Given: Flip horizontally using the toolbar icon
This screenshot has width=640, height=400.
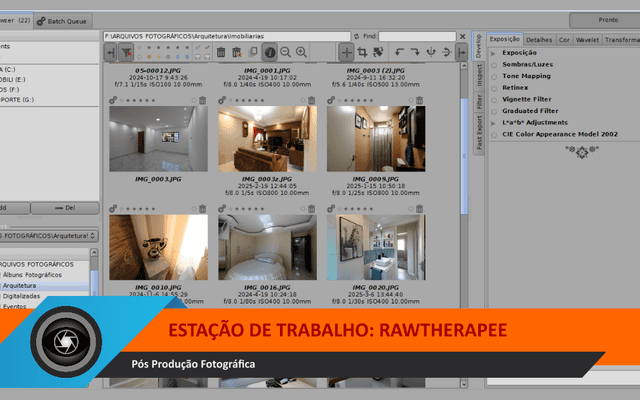Looking at the screenshot, I should pyautogui.click(x=431, y=52).
